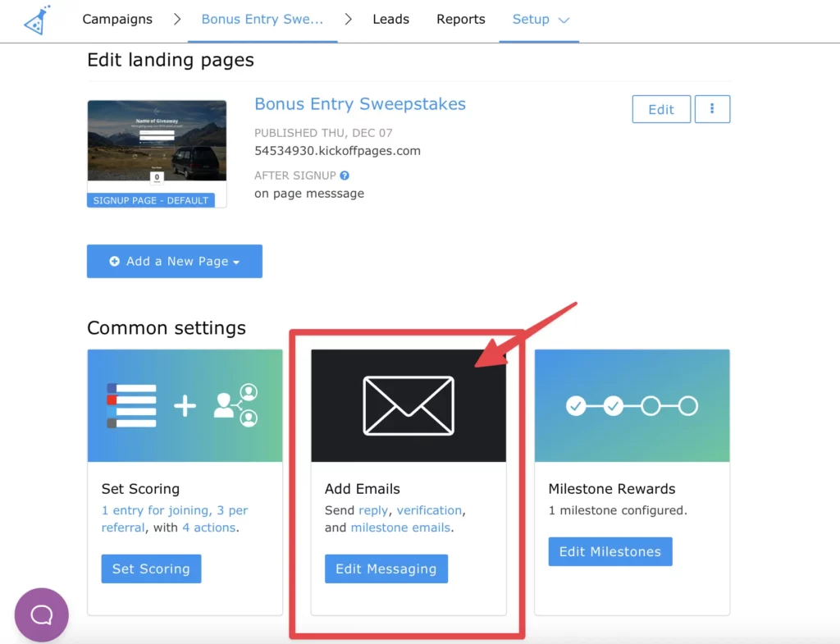Expand the Setup dropdown menu
The height and width of the screenshot is (644, 840).
[x=540, y=20]
